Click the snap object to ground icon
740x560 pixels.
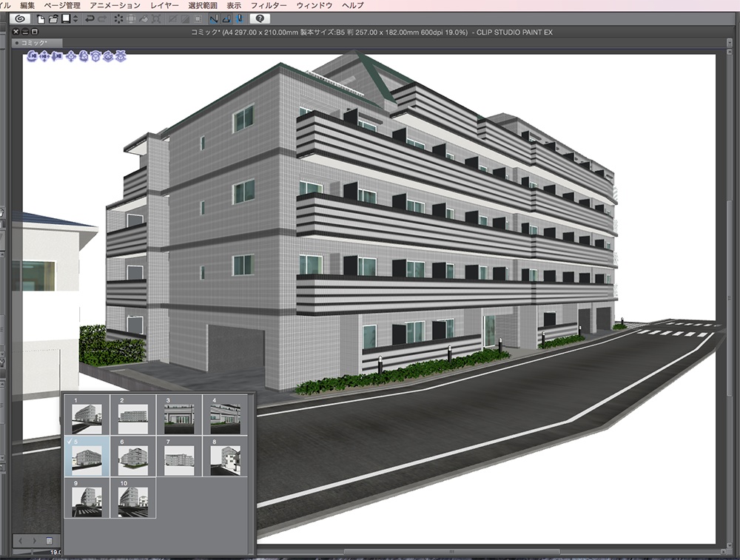pos(121,57)
